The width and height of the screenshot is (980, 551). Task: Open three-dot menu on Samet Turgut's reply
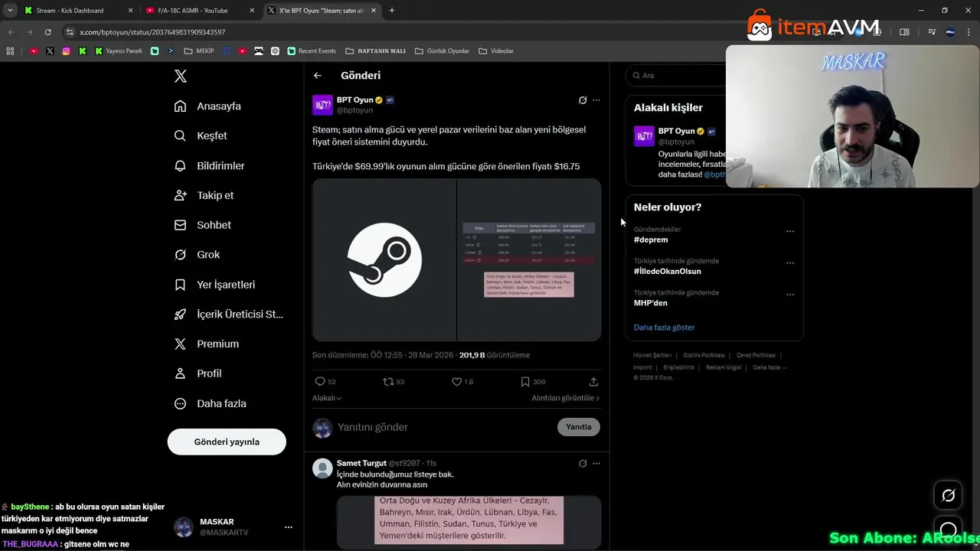596,463
